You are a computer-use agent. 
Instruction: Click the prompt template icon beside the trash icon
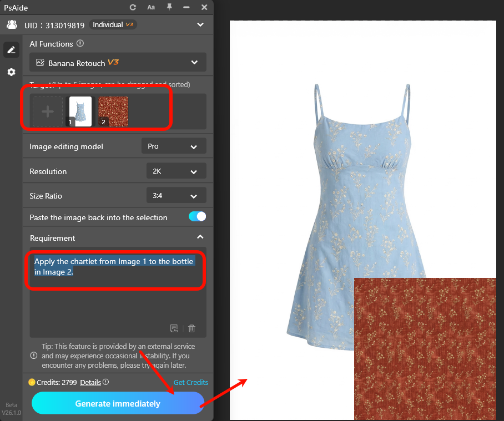tap(174, 328)
